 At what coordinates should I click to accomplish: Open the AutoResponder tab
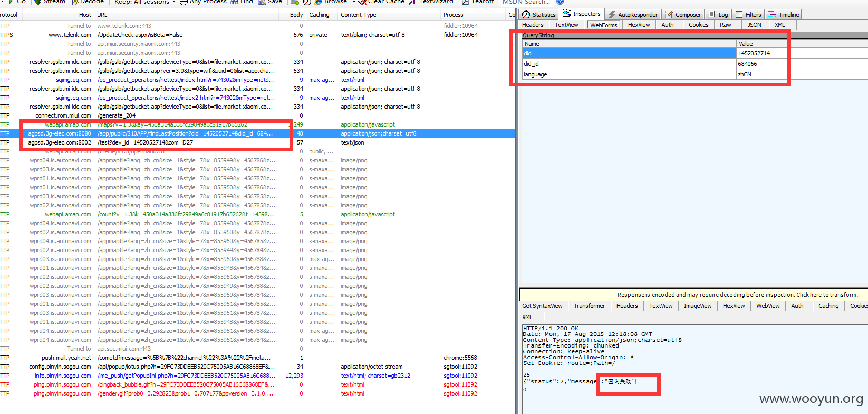point(632,15)
